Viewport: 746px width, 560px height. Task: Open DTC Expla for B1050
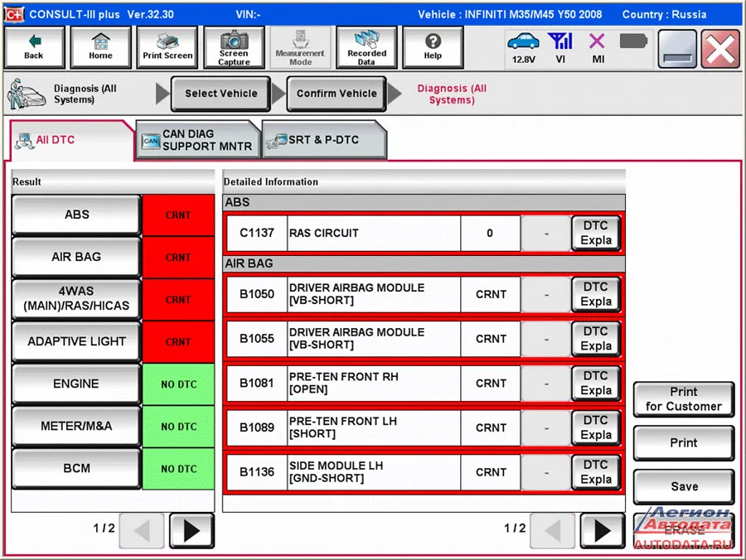[x=596, y=294]
